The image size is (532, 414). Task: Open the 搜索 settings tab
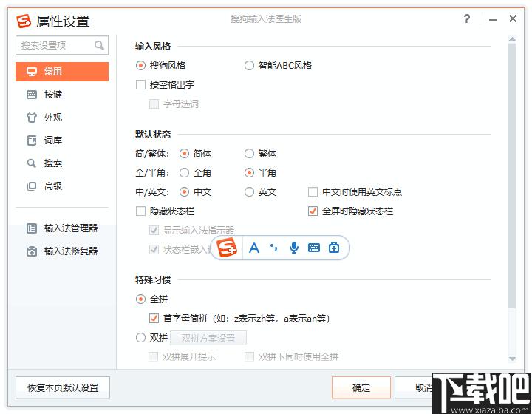coord(62,163)
